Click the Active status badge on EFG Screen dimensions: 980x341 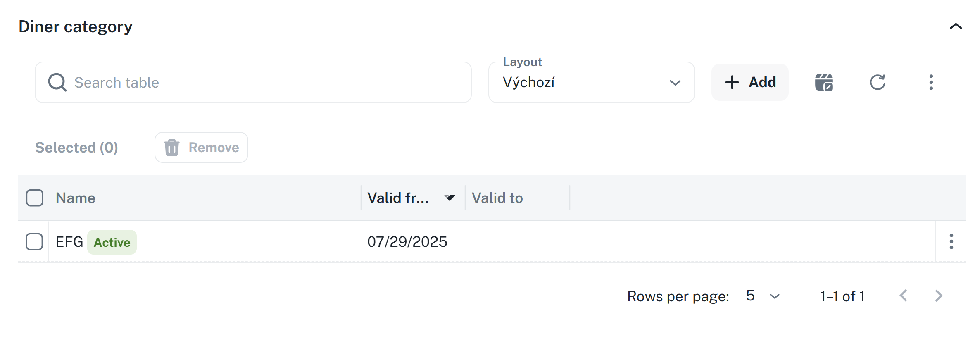pyautogui.click(x=112, y=242)
